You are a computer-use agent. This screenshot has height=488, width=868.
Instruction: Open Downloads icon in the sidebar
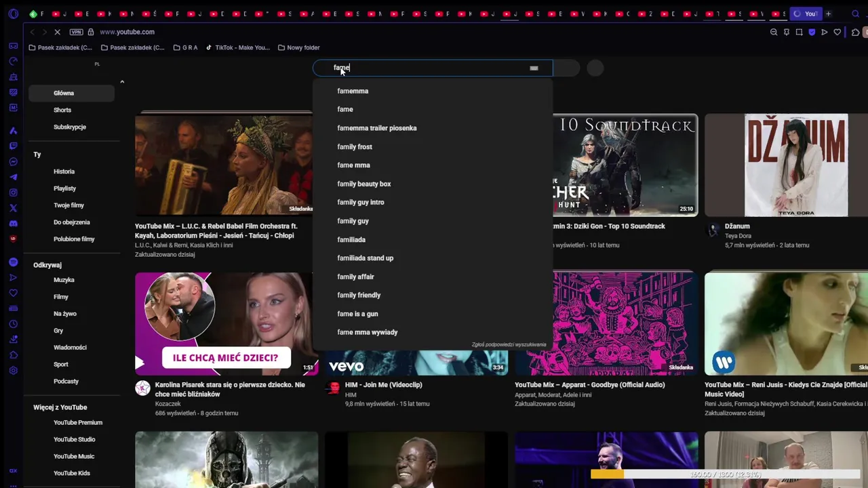(x=14, y=340)
